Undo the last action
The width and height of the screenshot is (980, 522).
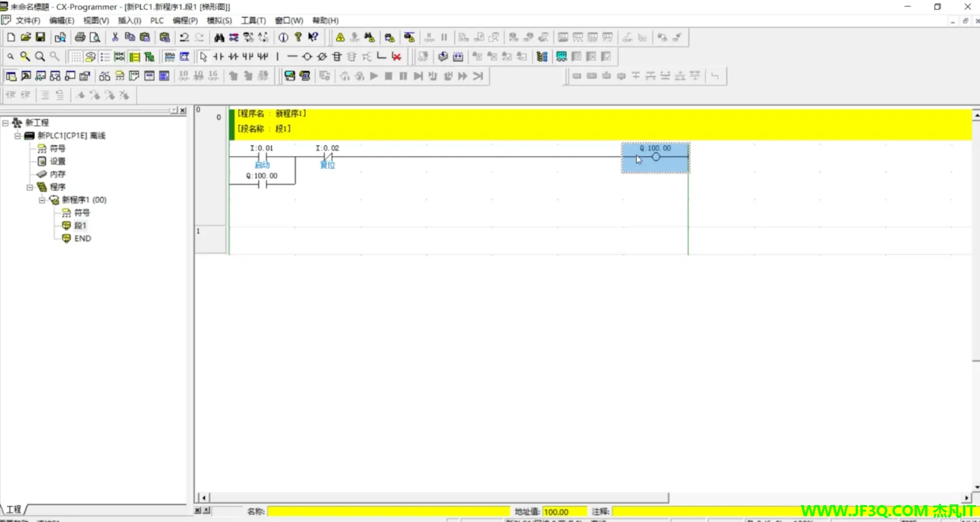click(184, 37)
